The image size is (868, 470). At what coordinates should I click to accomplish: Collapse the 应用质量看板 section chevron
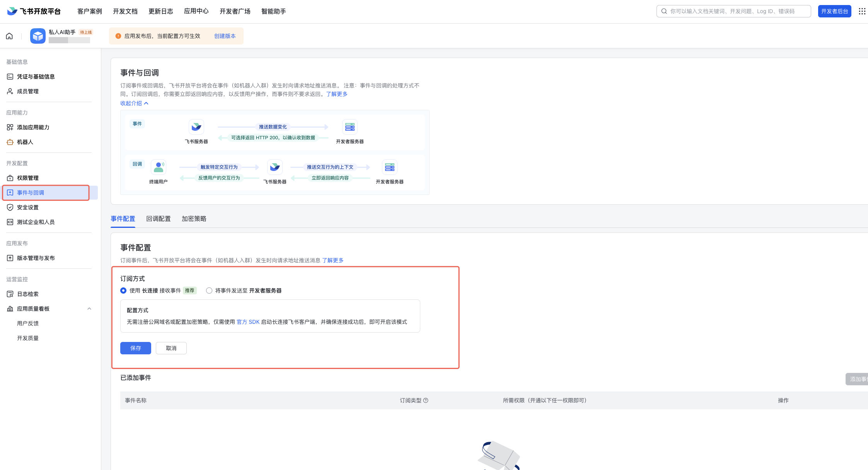pos(89,309)
